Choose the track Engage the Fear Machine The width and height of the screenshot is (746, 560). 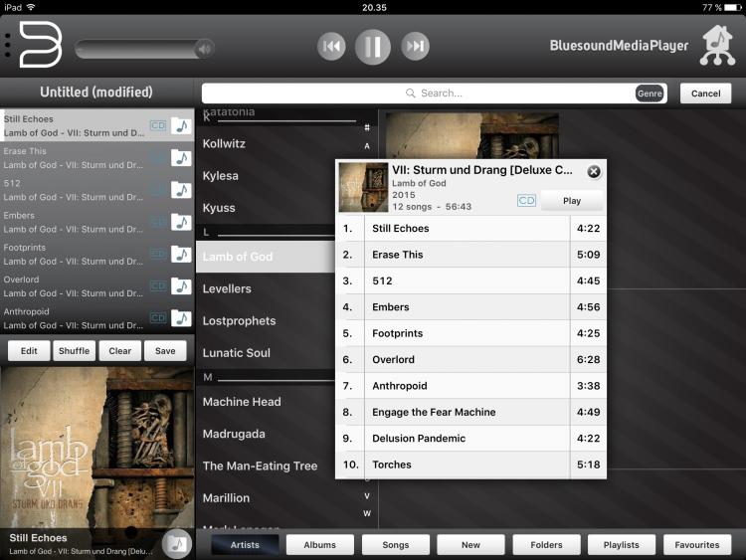(434, 412)
